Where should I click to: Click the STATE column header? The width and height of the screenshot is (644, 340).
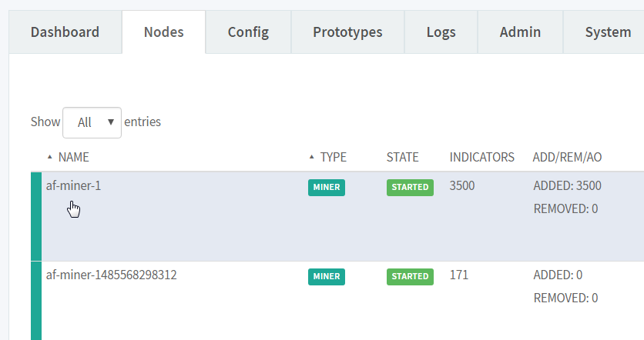402,157
